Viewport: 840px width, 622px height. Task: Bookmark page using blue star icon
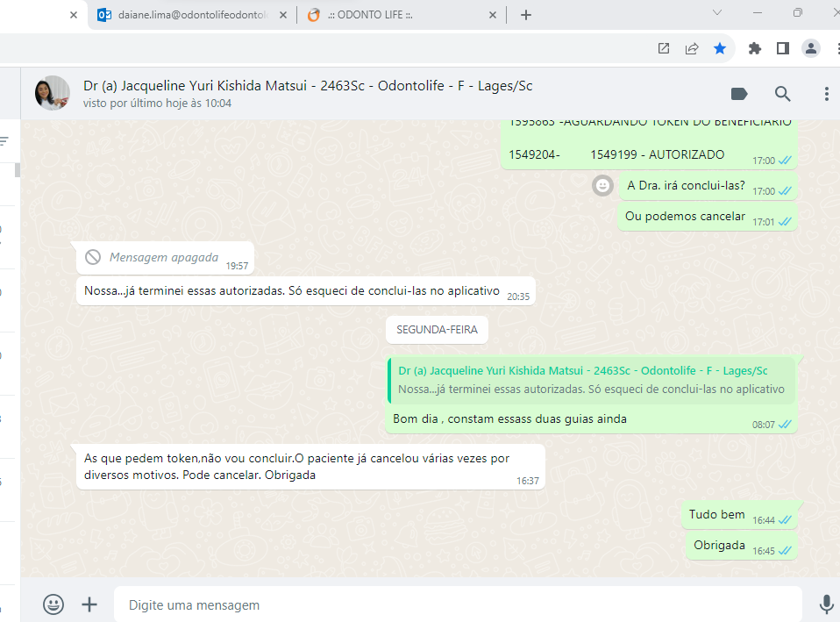click(720, 49)
